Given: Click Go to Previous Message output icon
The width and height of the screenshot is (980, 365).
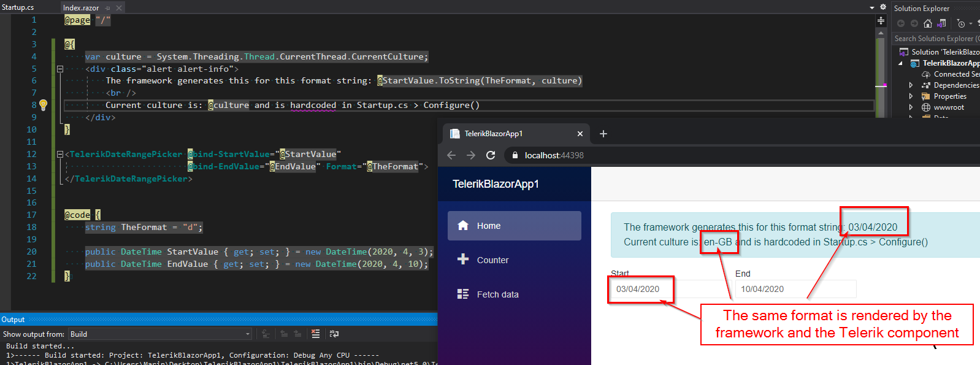Looking at the screenshot, I should point(284,334).
